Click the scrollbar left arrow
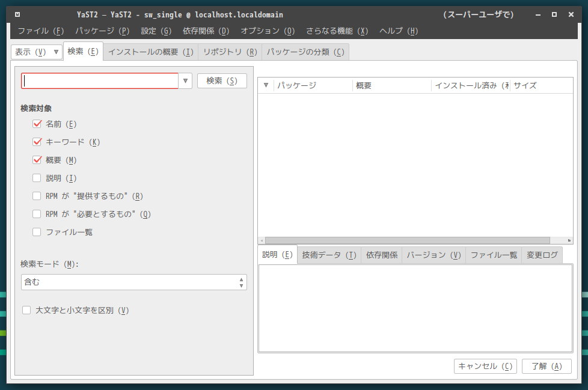Image resolution: width=588 pixels, height=390 pixels. pos(262,240)
